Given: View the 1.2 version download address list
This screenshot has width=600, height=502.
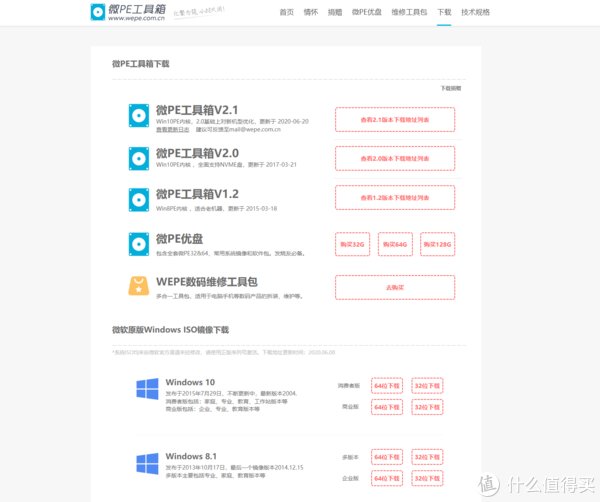Looking at the screenshot, I should pos(395,197).
